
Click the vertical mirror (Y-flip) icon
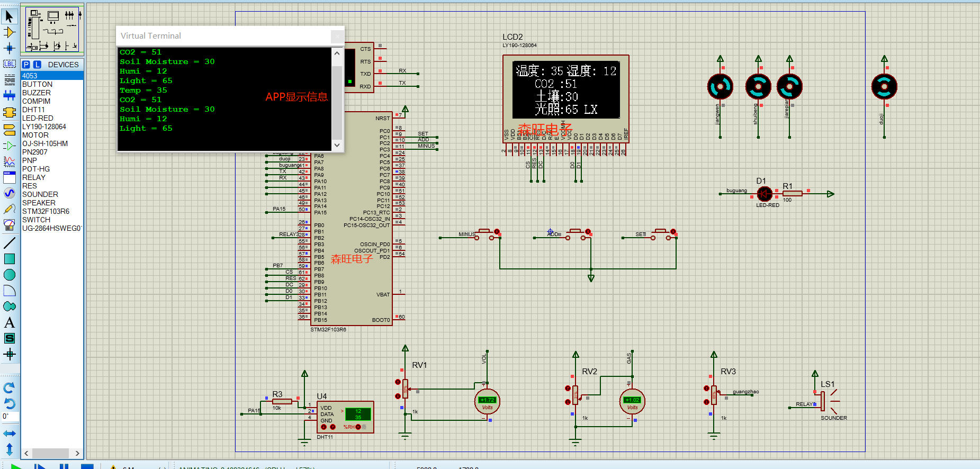(9, 449)
